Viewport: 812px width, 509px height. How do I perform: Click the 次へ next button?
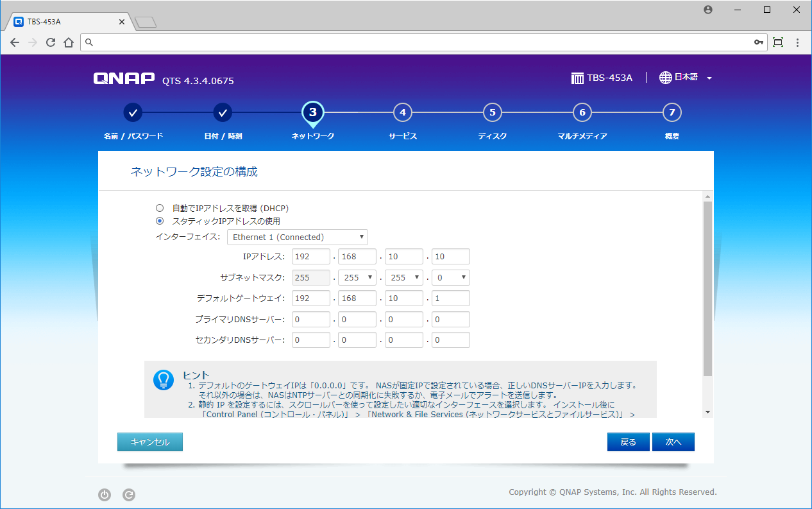673,442
